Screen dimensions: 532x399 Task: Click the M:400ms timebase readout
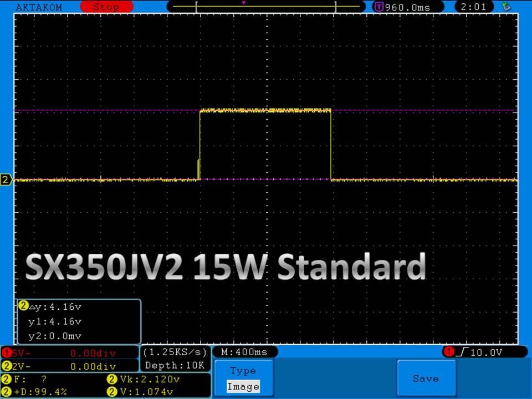click(x=244, y=352)
